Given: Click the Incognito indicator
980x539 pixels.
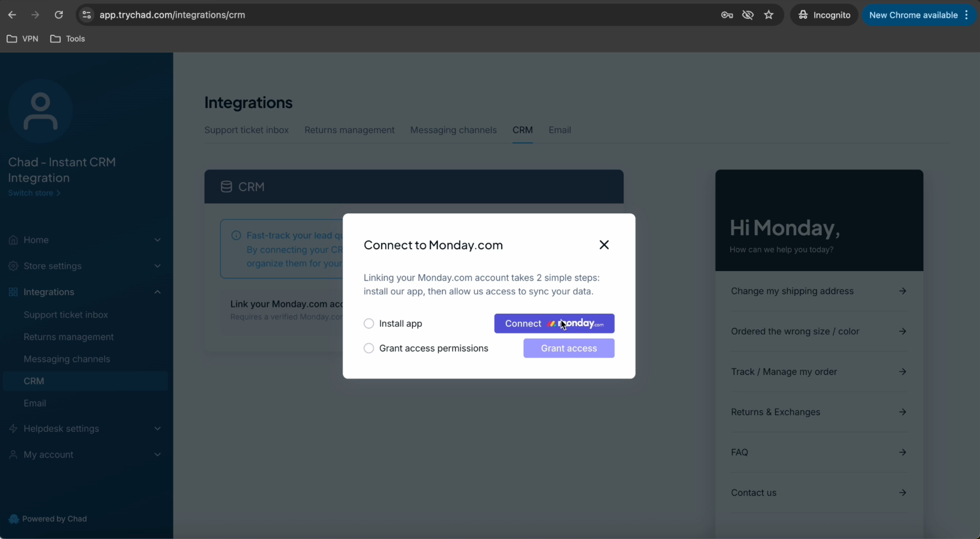Looking at the screenshot, I should pos(824,15).
